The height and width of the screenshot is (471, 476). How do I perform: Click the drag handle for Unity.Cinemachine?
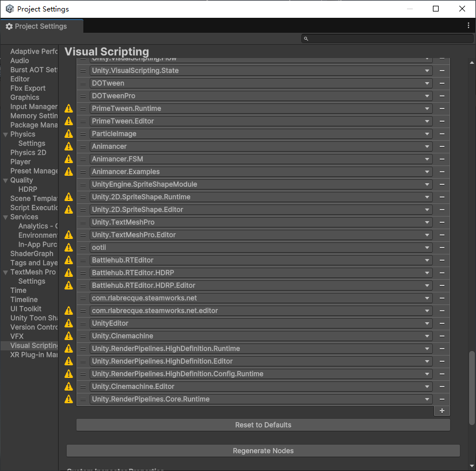[83, 336]
